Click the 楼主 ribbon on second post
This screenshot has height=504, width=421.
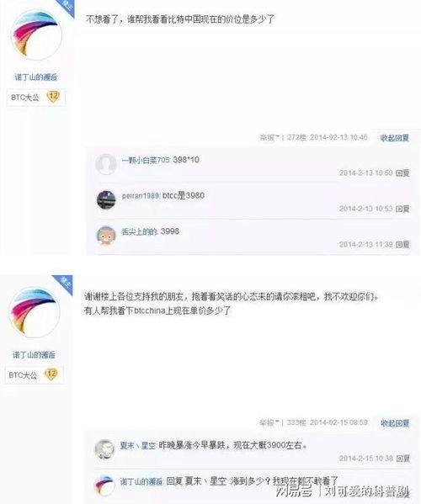pos(64,284)
